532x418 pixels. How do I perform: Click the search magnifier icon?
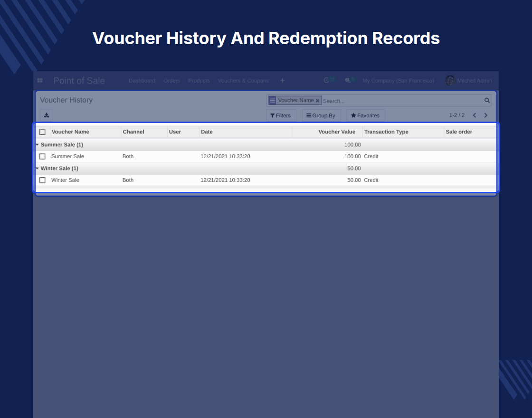pos(487,100)
